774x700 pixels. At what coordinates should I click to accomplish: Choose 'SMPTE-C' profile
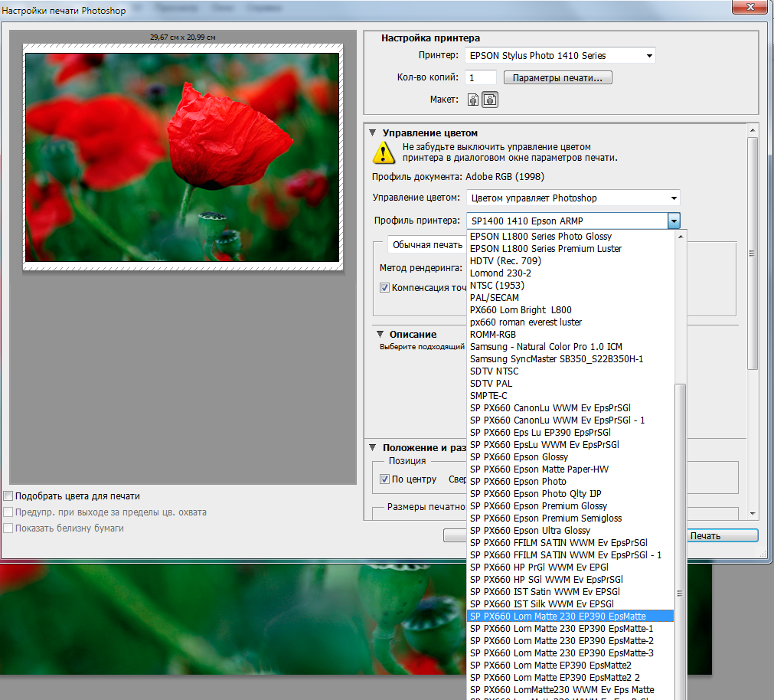pyautogui.click(x=570, y=395)
